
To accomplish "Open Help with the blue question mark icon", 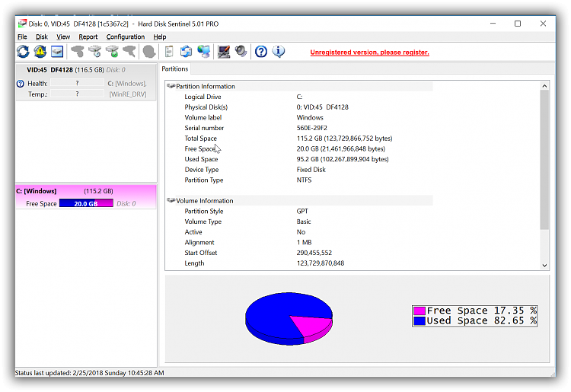I will pos(260,52).
